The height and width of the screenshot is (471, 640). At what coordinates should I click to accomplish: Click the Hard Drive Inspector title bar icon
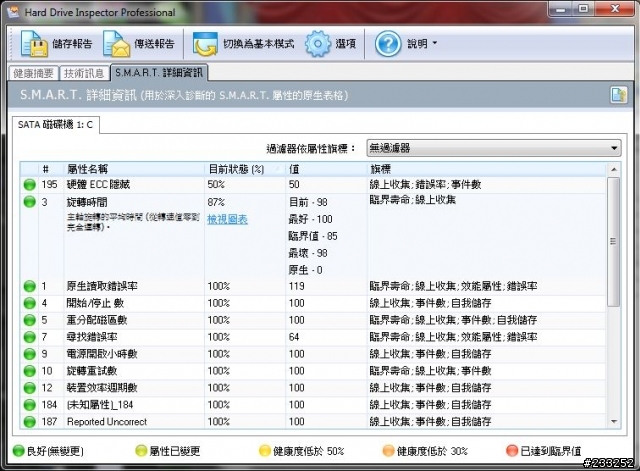click(x=13, y=12)
